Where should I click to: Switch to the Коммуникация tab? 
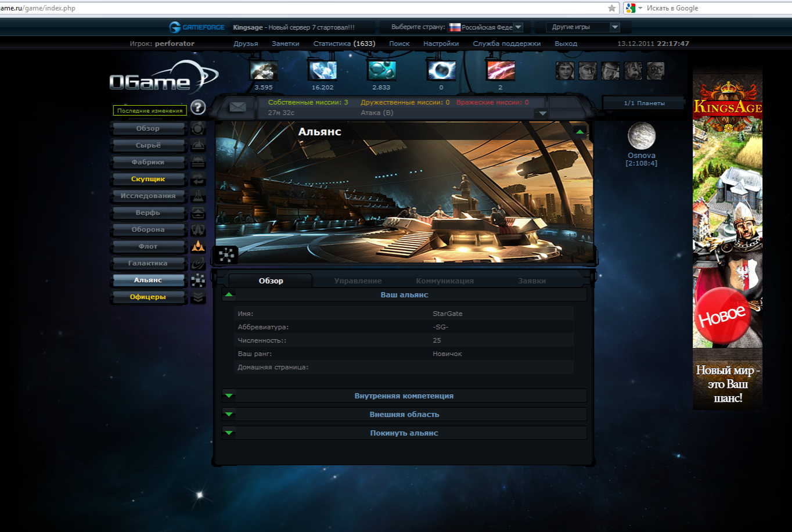[x=445, y=281]
